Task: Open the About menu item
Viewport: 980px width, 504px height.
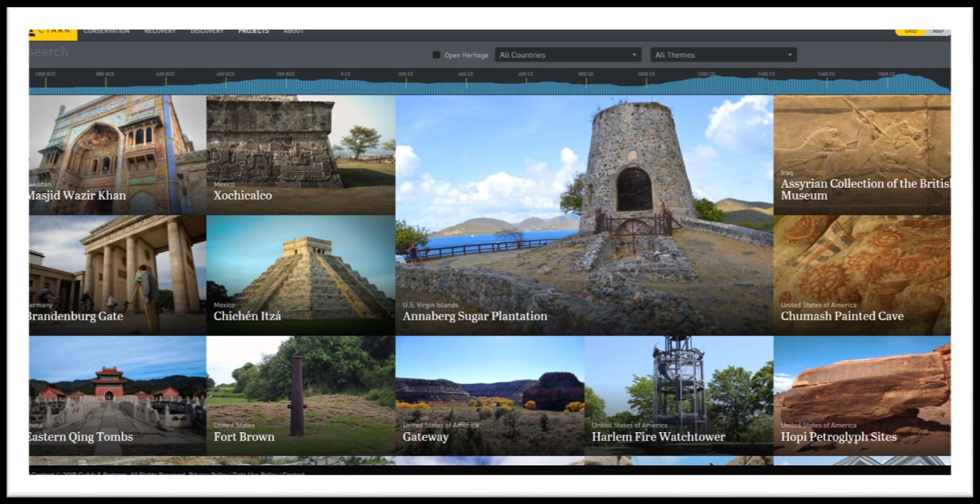Action: point(294,32)
